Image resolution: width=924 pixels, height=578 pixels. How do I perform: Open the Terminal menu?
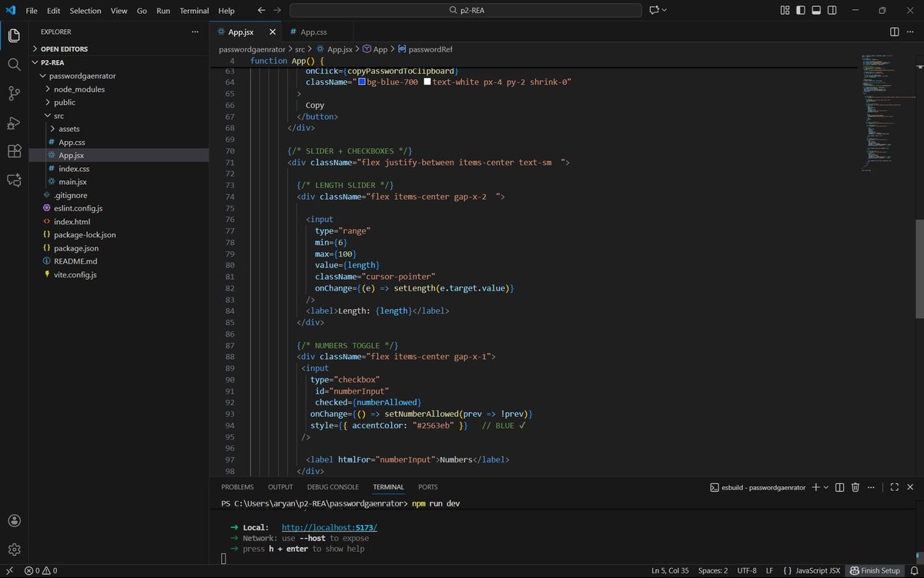(193, 10)
